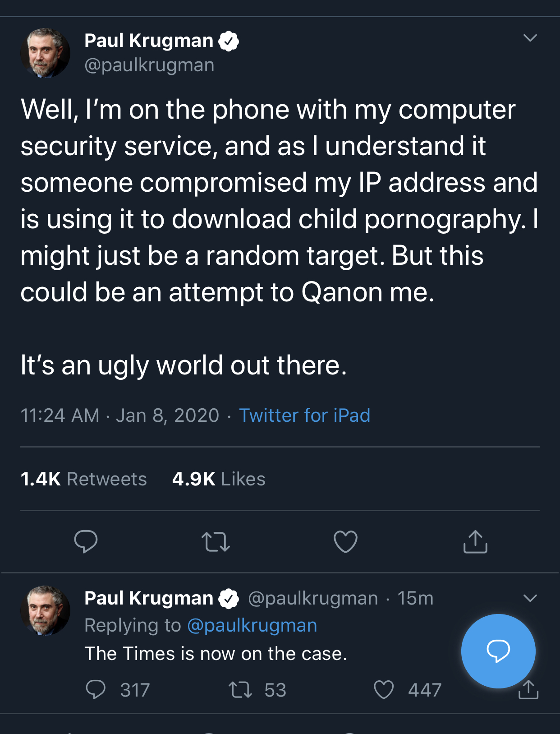View the 1.4K Retweets list
The image size is (560, 734).
[84, 479]
